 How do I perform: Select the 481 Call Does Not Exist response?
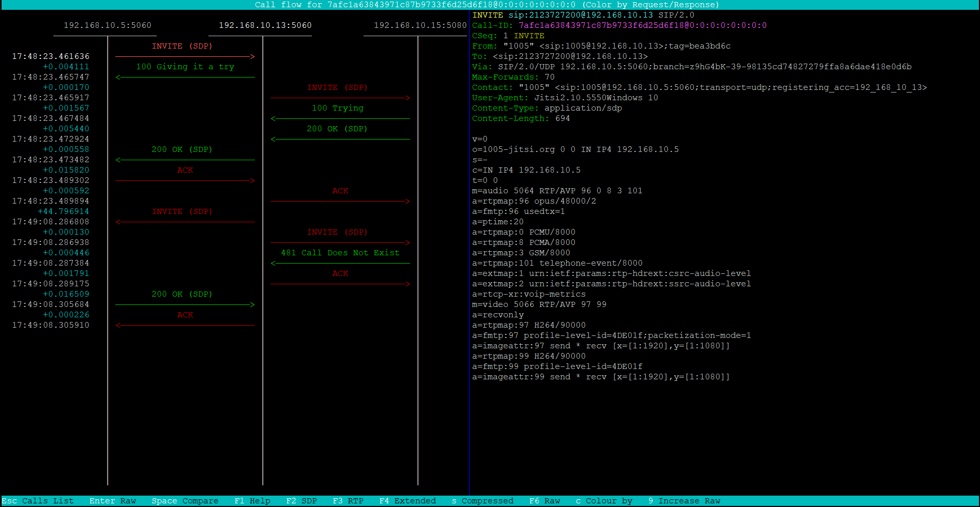coord(340,253)
